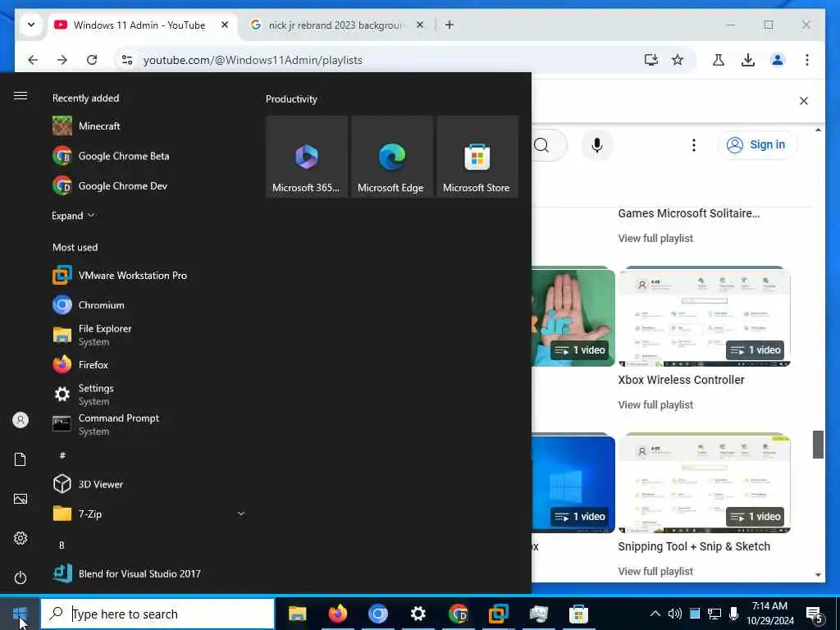Click the install app icon in address bar

click(651, 60)
